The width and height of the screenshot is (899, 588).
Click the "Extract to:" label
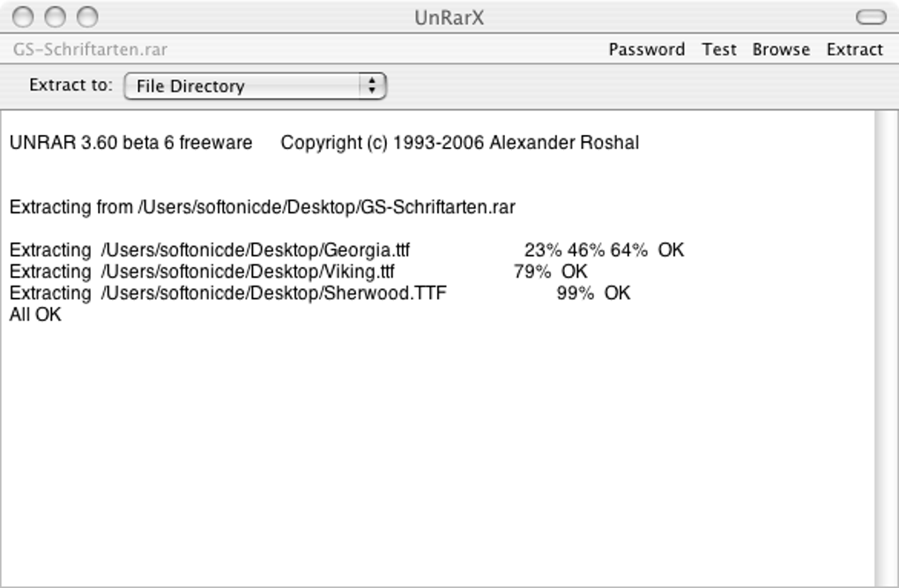click(x=71, y=86)
